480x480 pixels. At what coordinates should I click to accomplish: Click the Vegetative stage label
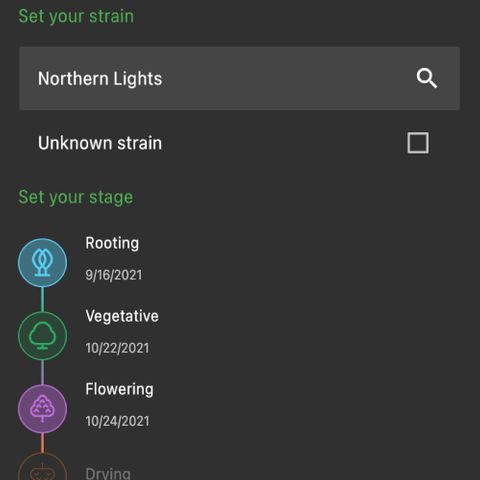(122, 316)
